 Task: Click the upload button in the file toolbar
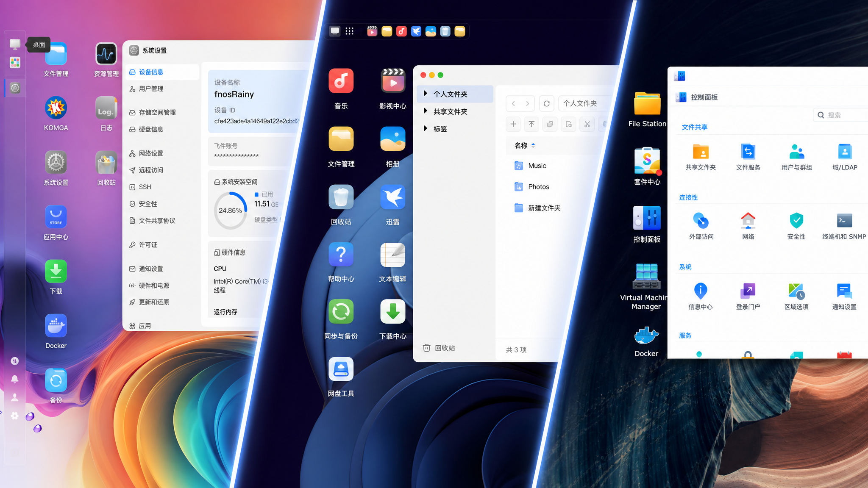coord(531,124)
